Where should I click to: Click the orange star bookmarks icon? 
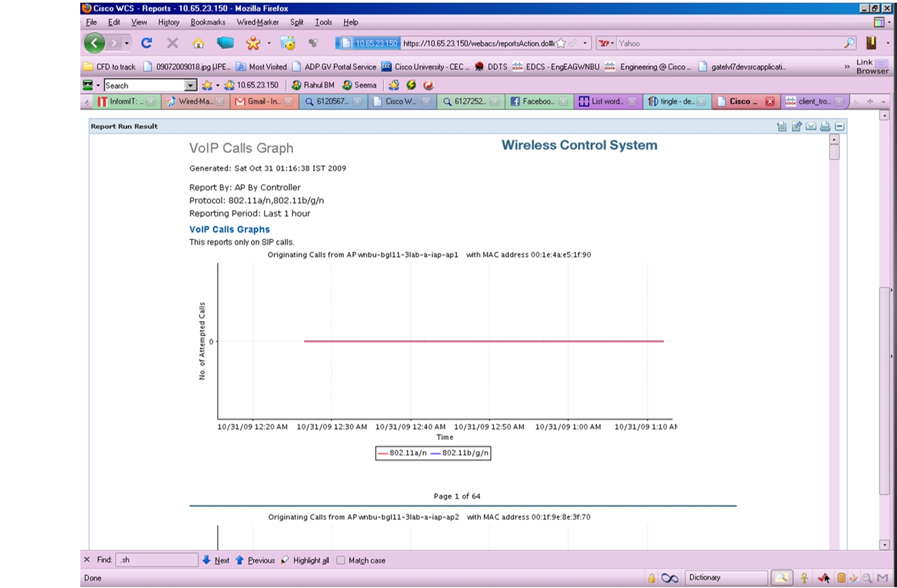pyautogui.click(x=253, y=43)
